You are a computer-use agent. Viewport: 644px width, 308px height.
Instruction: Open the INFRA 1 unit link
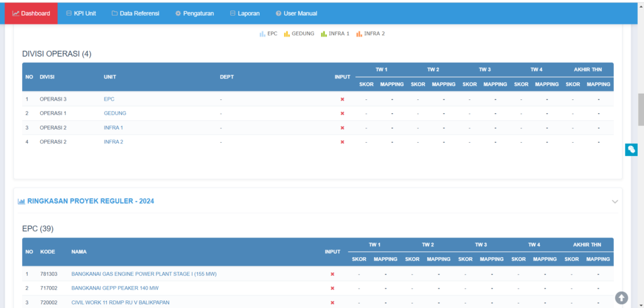click(x=113, y=128)
